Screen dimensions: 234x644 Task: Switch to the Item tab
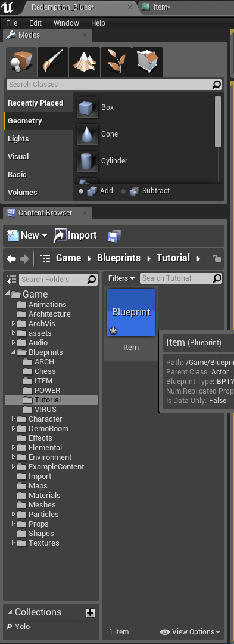[x=157, y=7]
